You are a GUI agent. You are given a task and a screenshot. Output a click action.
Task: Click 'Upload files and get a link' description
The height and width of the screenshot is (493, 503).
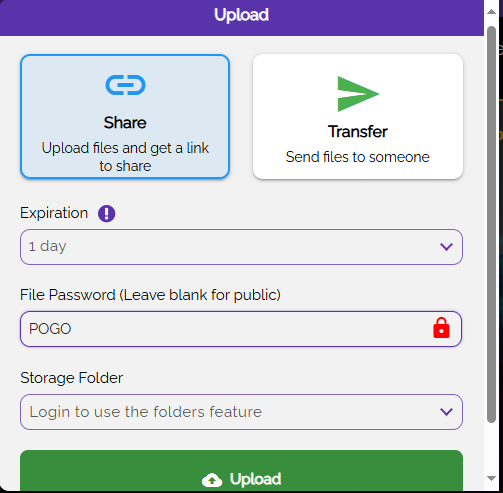click(125, 148)
